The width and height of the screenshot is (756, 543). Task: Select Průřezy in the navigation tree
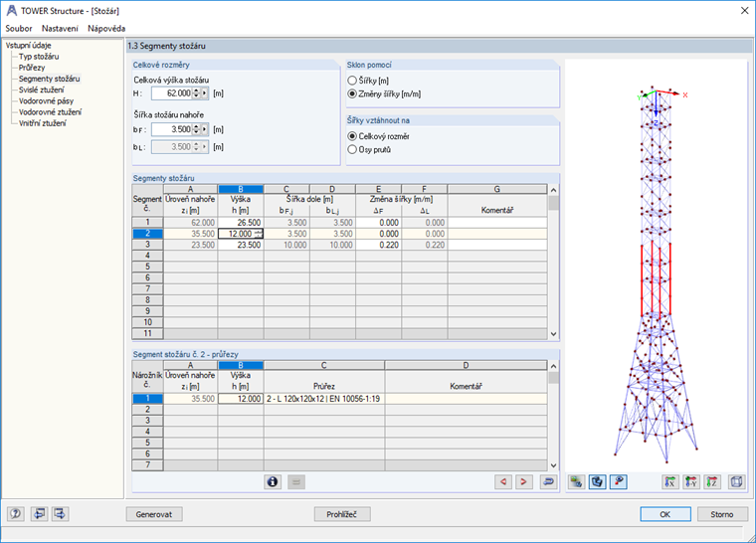pos(32,68)
